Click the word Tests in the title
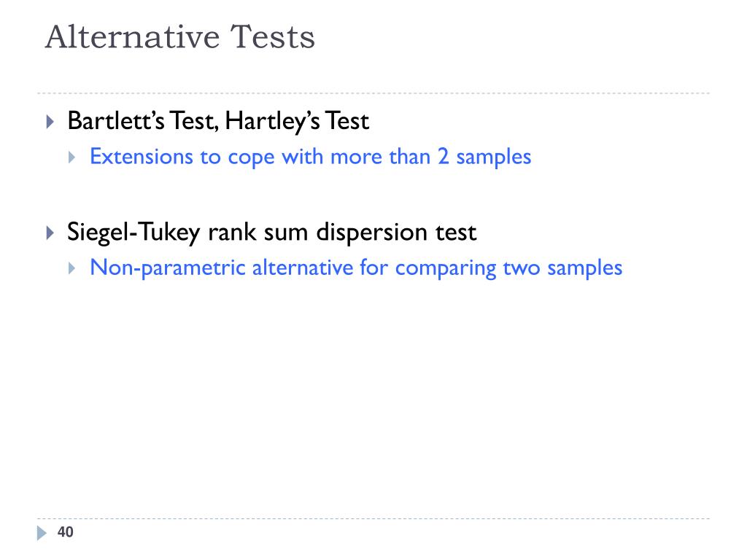 pos(273,36)
